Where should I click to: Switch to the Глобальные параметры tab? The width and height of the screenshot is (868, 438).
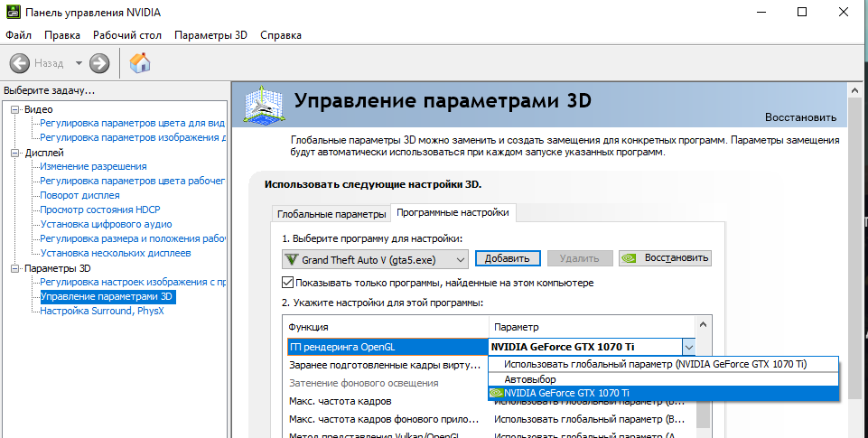point(331,214)
